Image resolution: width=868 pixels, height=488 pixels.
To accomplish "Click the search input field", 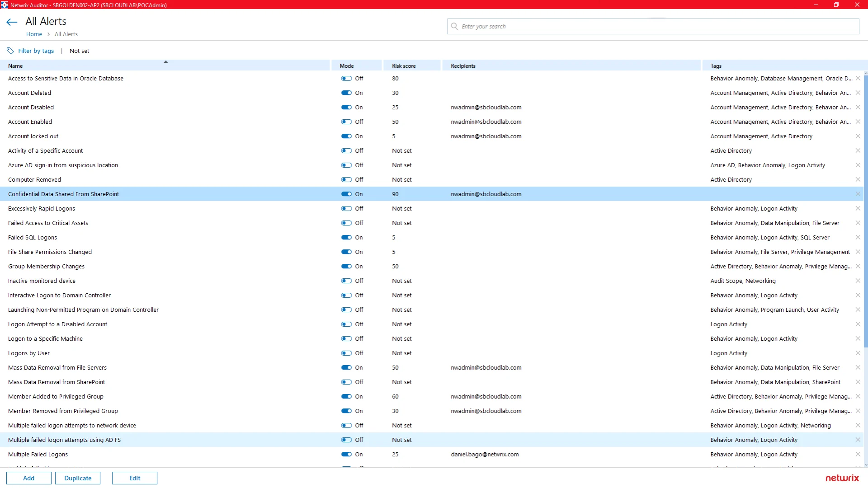I will [x=653, y=26].
